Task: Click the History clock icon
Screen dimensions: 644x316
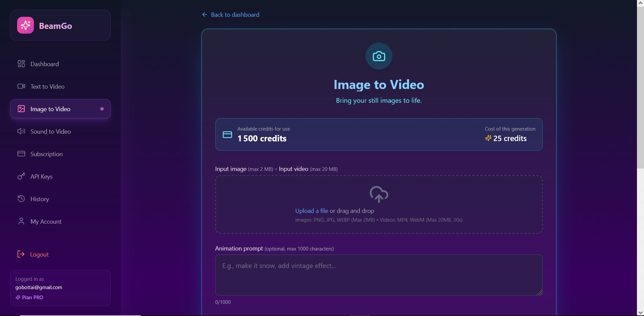Action: click(x=21, y=199)
